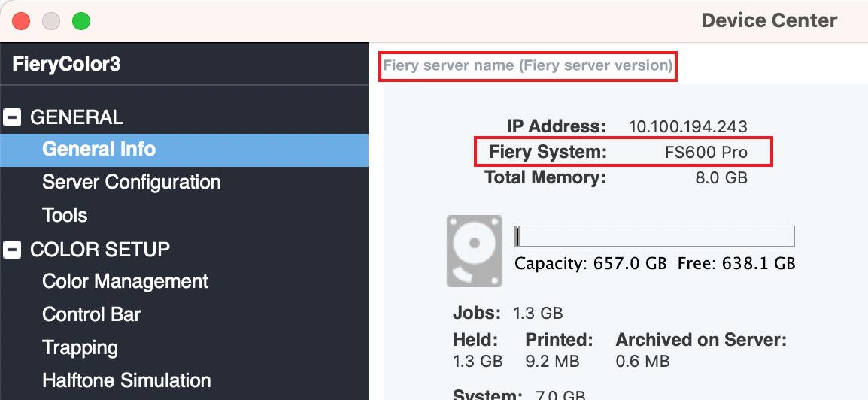Image resolution: width=868 pixels, height=400 pixels.
Task: Click the FieryColor3 server name header
Action: (66, 65)
